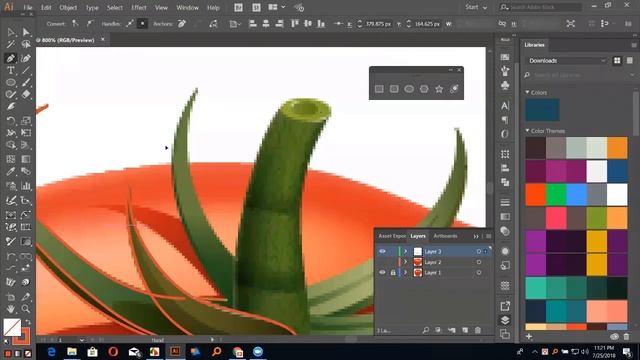Select the Selection tool (black arrow)

11,32
